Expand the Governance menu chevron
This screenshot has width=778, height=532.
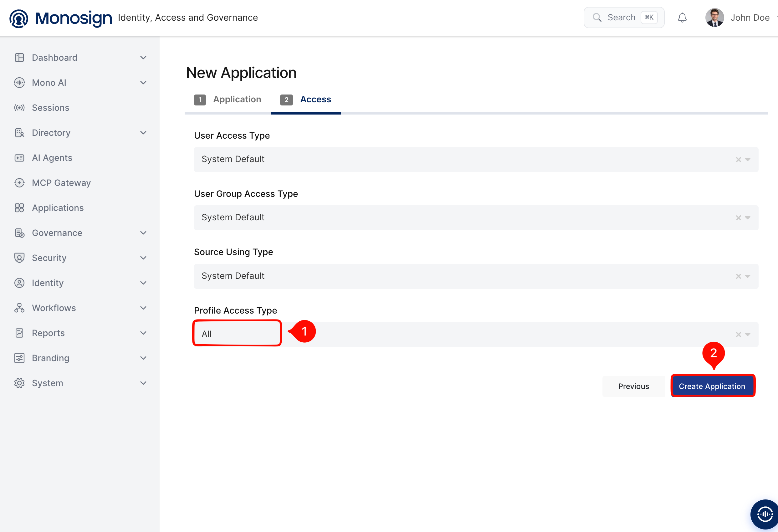click(143, 233)
